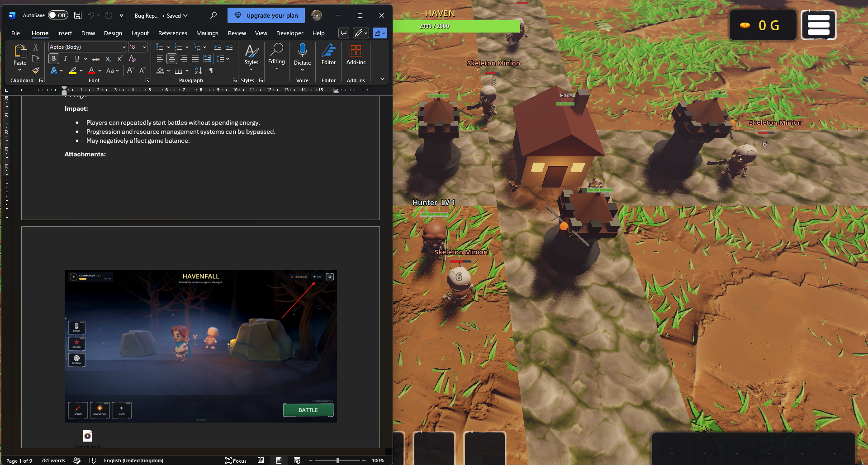Click the Cut scissors icon
The height and width of the screenshot is (465, 868).
click(x=36, y=47)
